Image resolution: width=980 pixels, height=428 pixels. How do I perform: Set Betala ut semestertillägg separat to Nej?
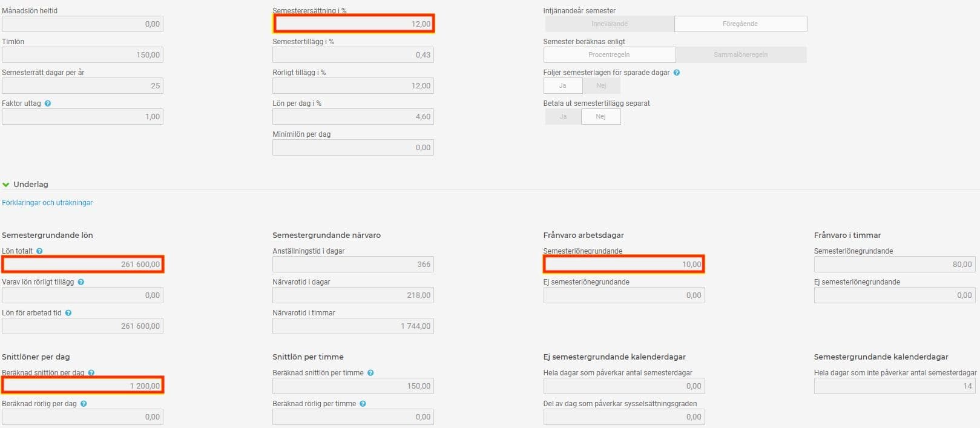coord(600,116)
